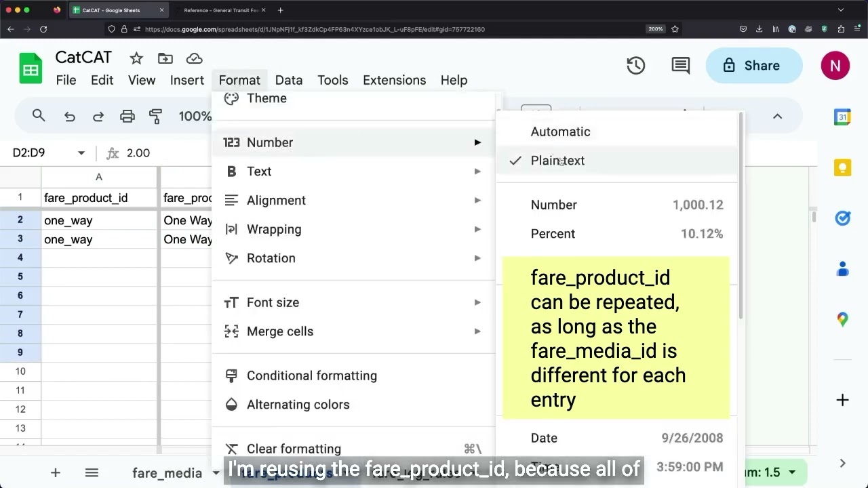
Task: Check the cloud save status icon
Action: 194,58
